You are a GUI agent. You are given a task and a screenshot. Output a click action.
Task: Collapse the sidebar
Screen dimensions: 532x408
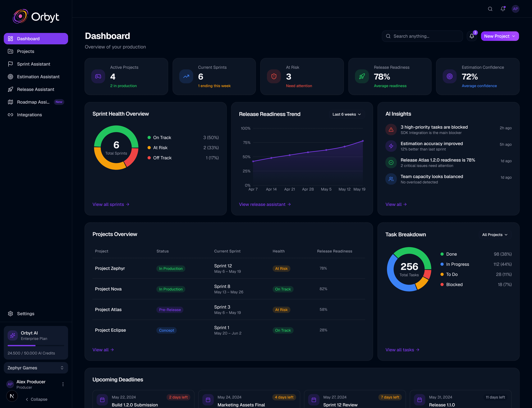tap(36, 399)
